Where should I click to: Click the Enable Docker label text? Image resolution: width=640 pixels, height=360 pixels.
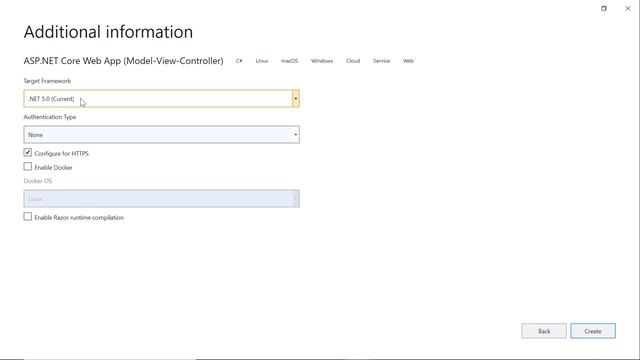(x=53, y=167)
